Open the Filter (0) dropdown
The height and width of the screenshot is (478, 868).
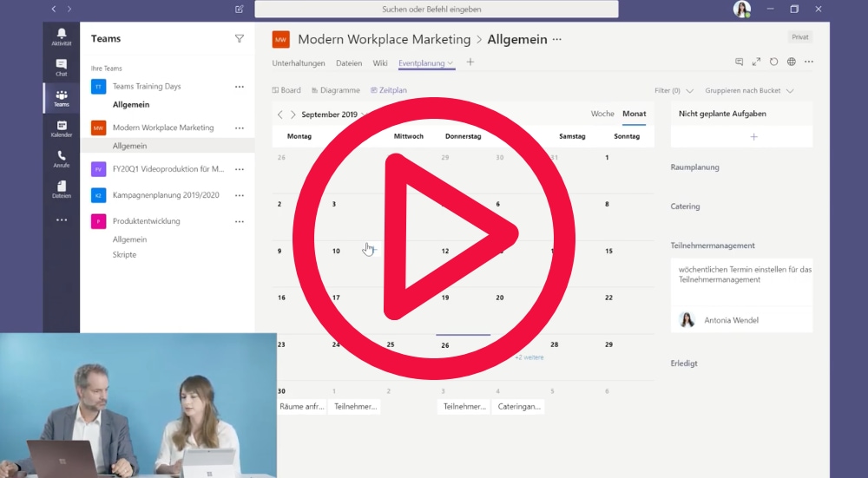(674, 91)
